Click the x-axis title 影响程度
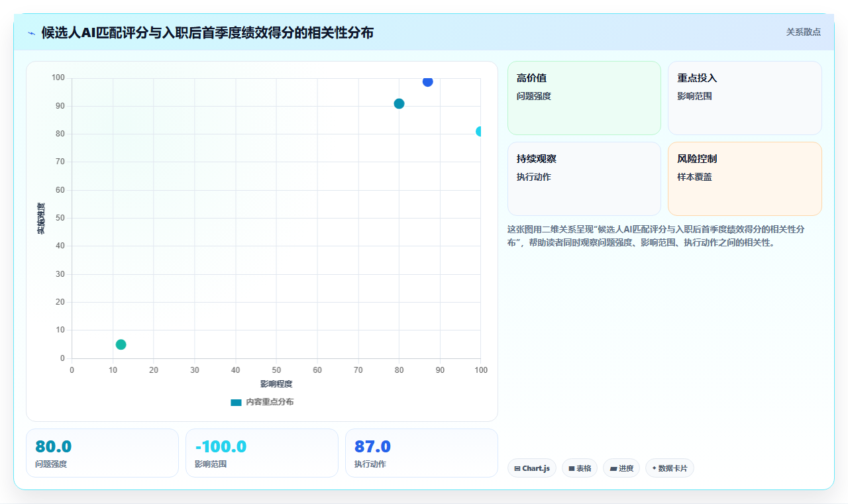This screenshot has width=848, height=504. coord(276,384)
